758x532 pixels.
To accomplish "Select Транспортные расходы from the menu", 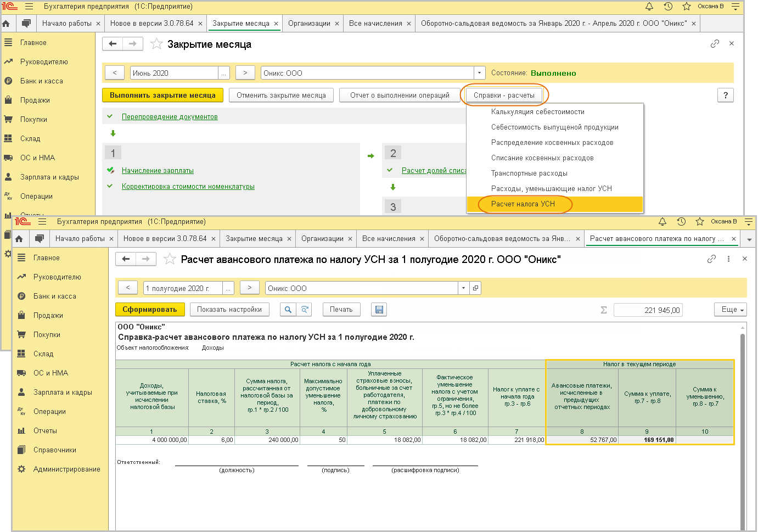I will [529, 173].
